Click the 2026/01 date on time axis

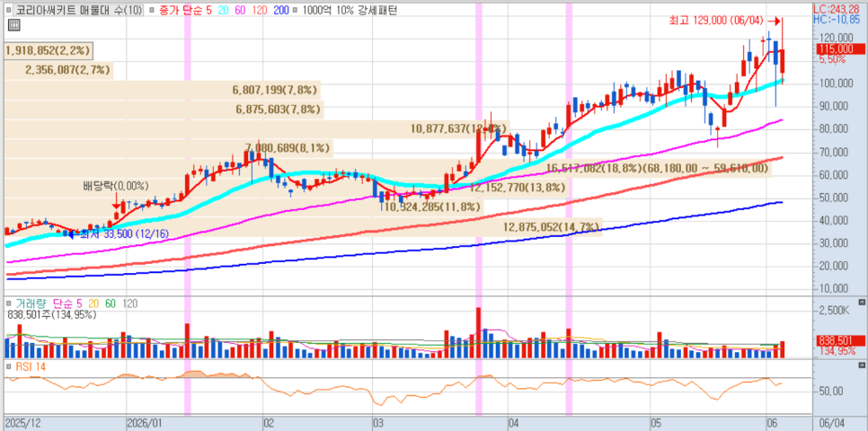pos(144,423)
